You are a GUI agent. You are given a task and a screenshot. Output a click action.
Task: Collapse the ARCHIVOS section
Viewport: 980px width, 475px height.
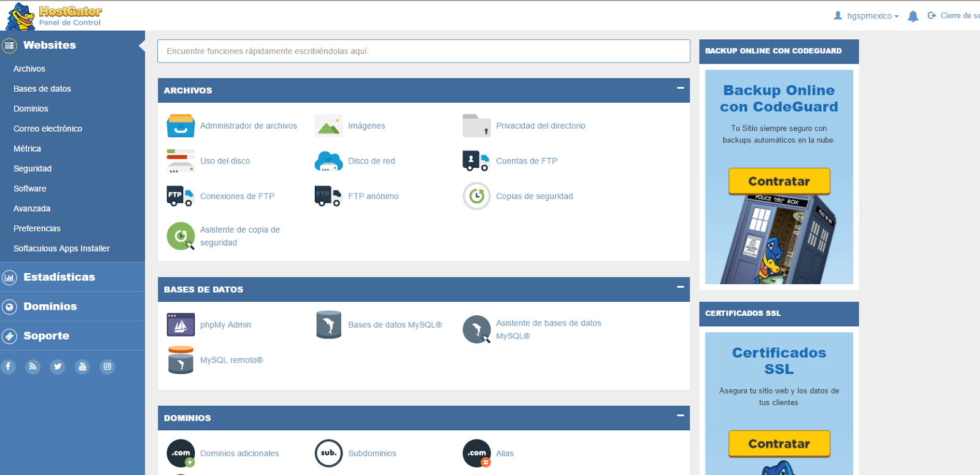(x=680, y=88)
